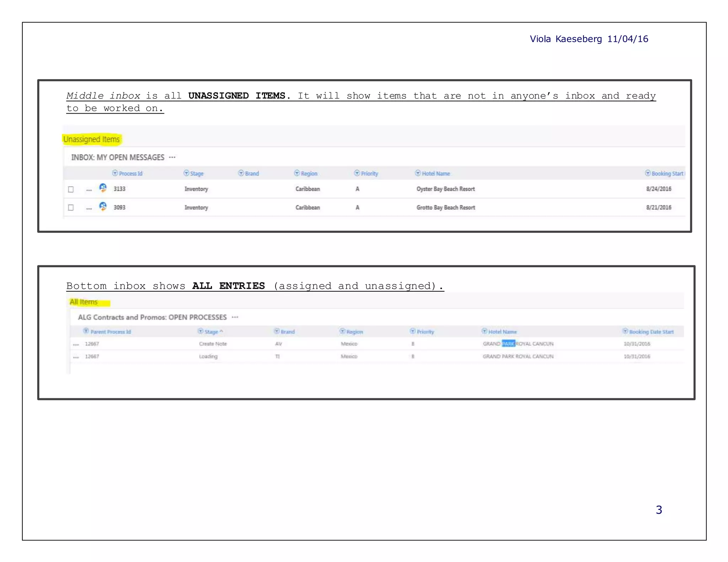728x562 pixels.
Task: Open ellipsis menu beside OPEN PROCESSES title
Action: click(x=235, y=317)
